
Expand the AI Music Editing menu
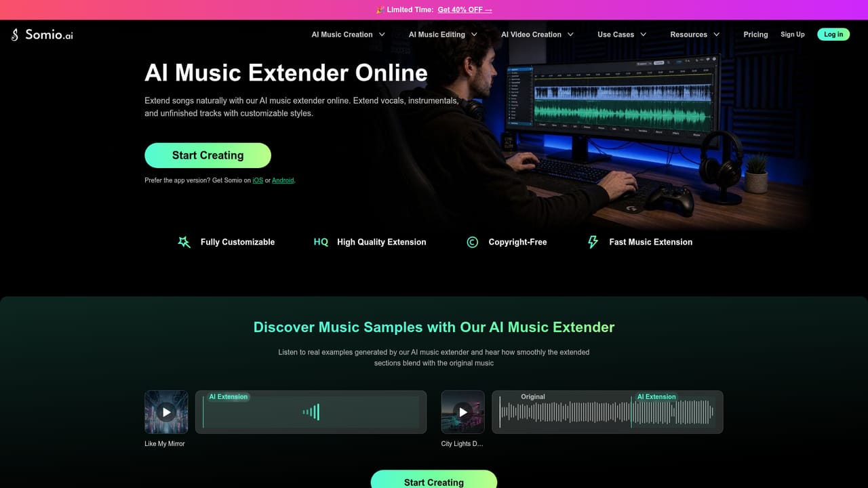443,35
